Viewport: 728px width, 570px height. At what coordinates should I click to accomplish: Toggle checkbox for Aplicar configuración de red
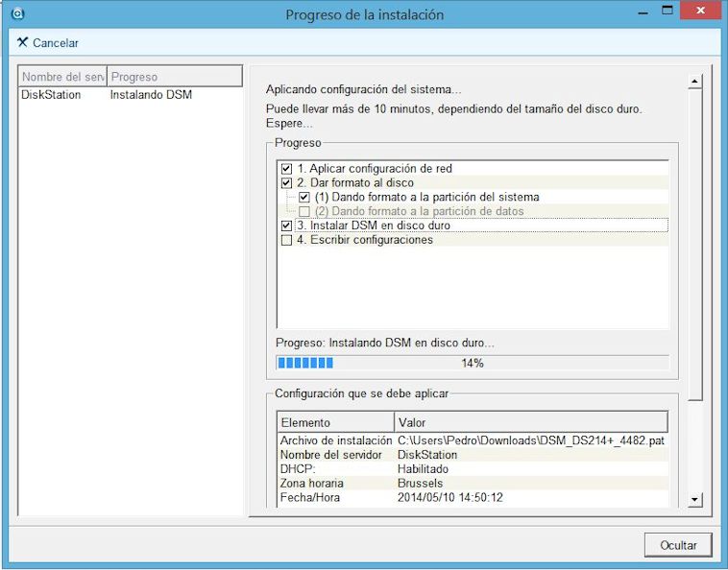pos(286,169)
